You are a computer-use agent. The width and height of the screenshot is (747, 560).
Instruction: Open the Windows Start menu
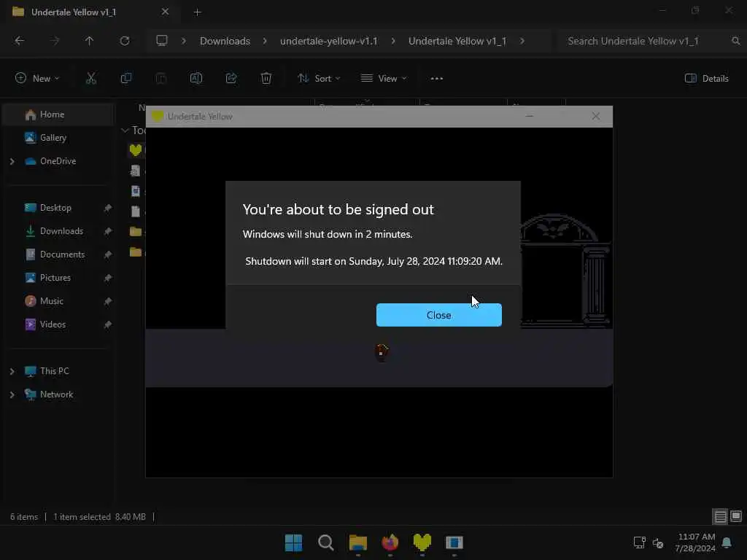(293, 542)
